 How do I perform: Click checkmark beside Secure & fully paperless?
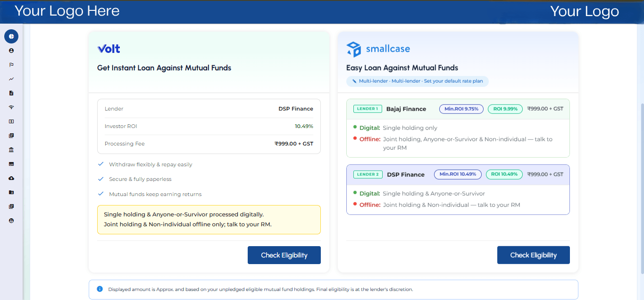tap(100, 179)
